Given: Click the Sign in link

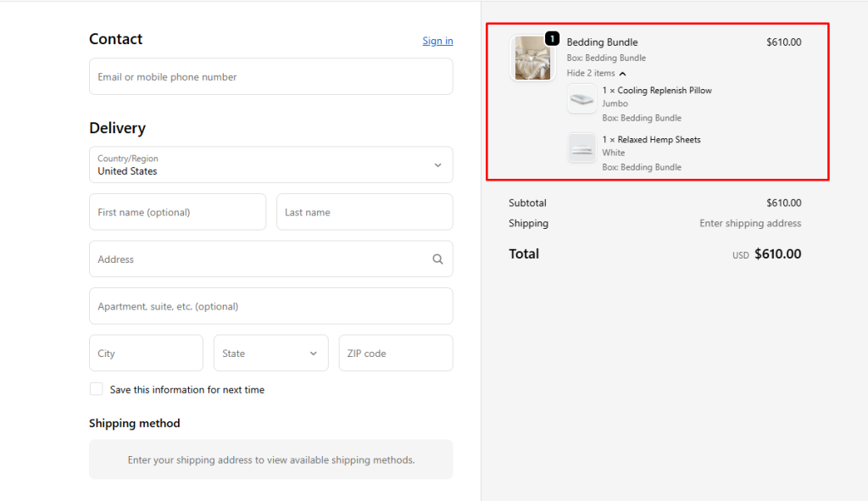Looking at the screenshot, I should tap(437, 41).
